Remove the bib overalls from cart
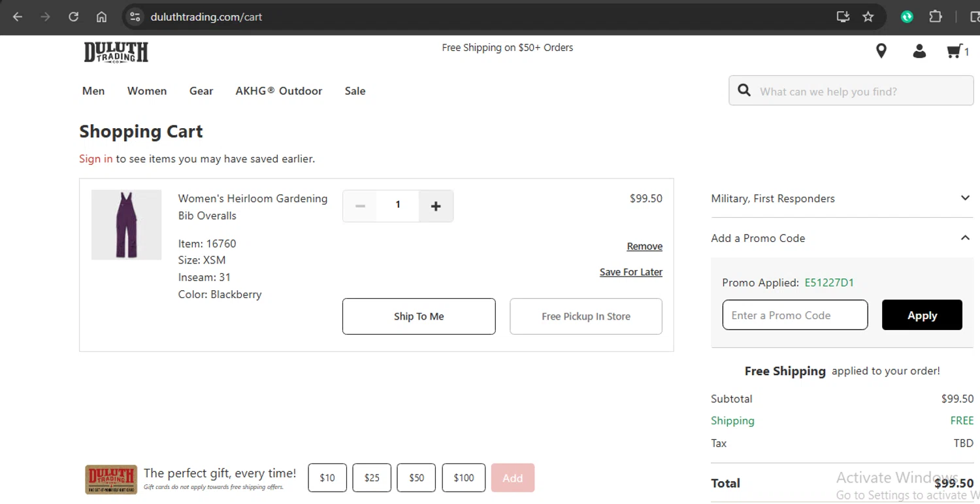Image resolution: width=980 pixels, height=504 pixels. point(644,246)
